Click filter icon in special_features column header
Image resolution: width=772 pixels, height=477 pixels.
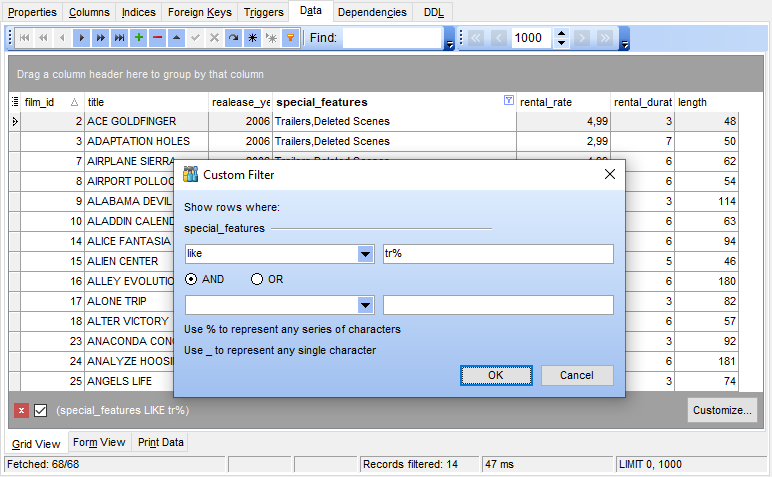[509, 101]
